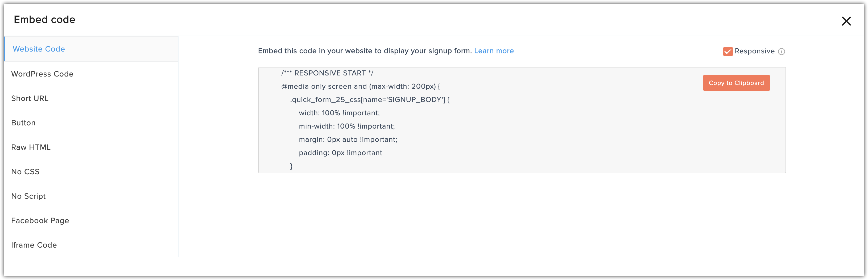Uncheck the Responsive checkbox
This screenshot has height=280, width=868.
[x=728, y=52]
